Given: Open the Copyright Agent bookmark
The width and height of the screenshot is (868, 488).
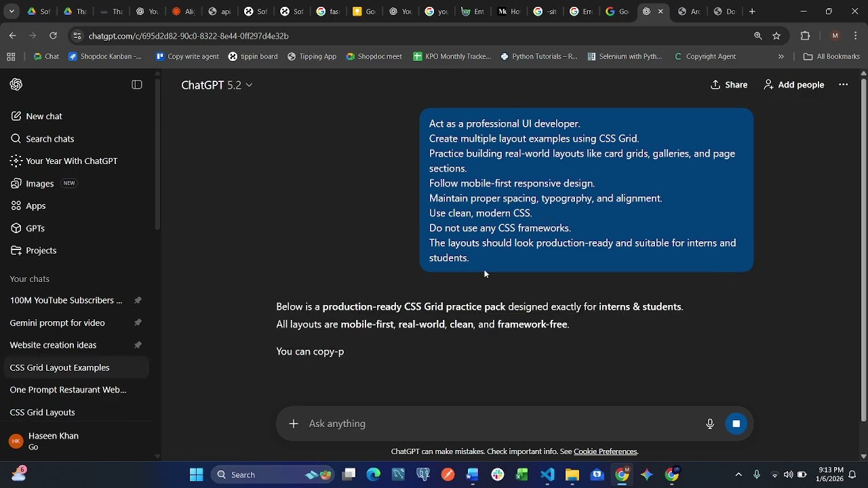Looking at the screenshot, I should coord(705,57).
